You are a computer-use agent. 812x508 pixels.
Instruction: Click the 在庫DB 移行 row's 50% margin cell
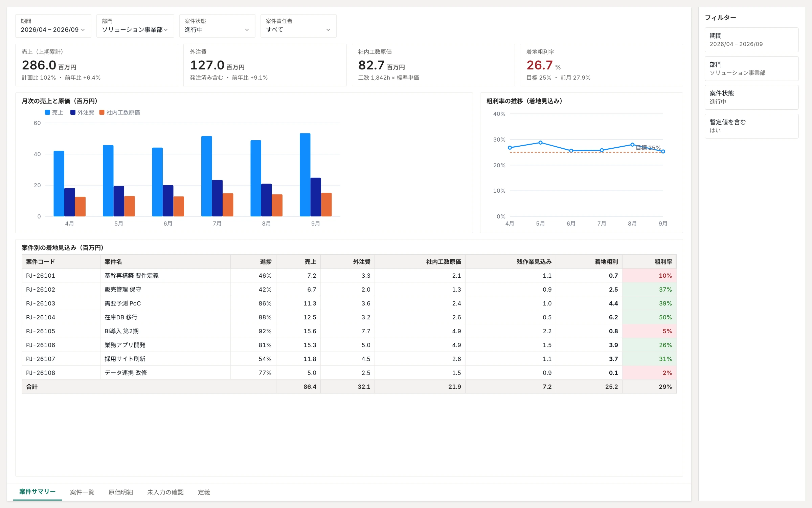649,317
